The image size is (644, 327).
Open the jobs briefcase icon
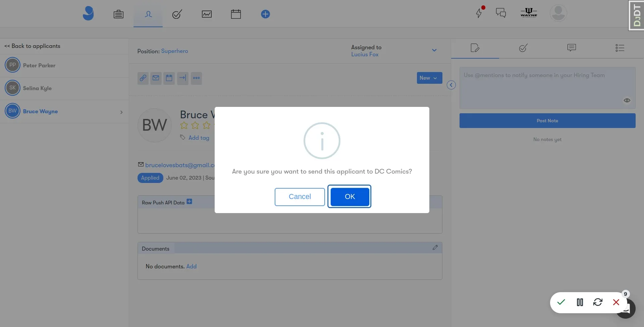(118, 14)
